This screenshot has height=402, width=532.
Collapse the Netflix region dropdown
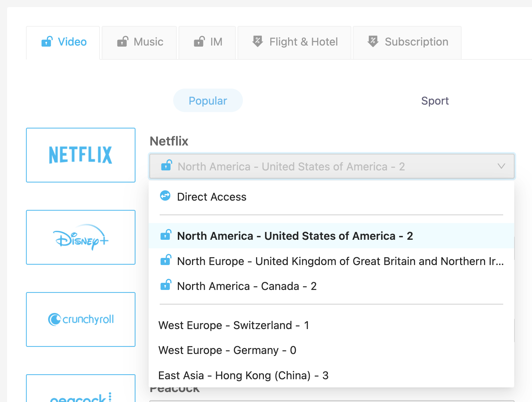coord(332,166)
